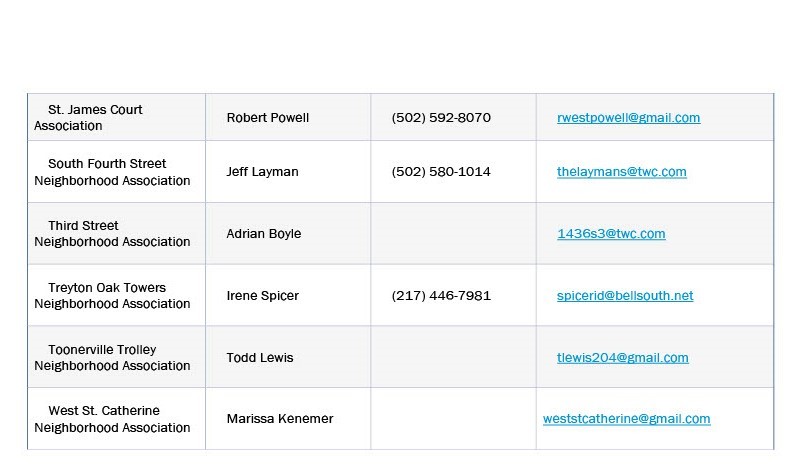Open the 1436s3@twc.com email link
Viewport: 785px width, 466px height.
tap(611, 234)
